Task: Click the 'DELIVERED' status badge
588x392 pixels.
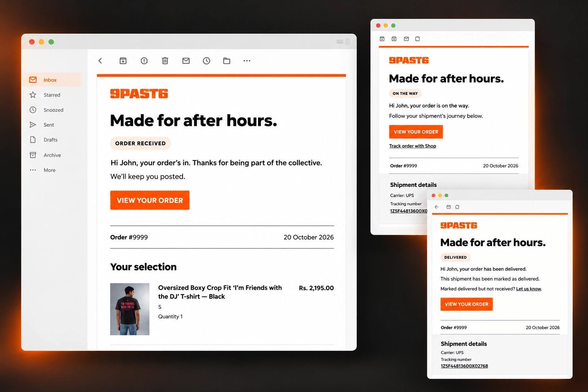Action: point(456,257)
